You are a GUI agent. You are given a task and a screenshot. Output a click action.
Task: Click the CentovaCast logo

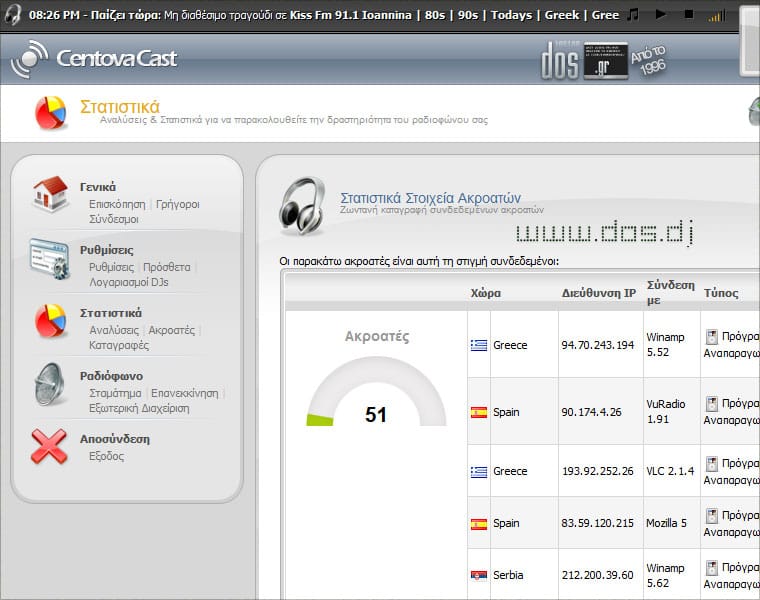click(x=94, y=59)
